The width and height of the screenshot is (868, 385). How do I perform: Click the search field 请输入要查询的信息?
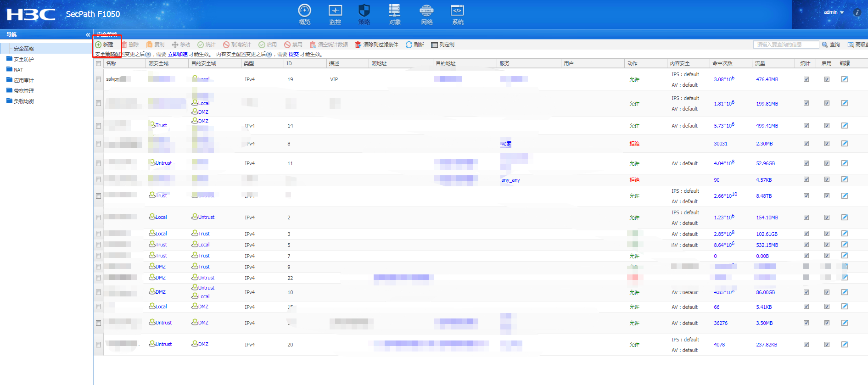pos(786,45)
